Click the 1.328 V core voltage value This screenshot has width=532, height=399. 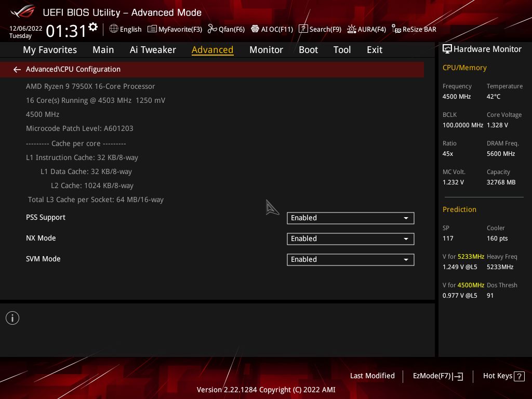pos(497,125)
